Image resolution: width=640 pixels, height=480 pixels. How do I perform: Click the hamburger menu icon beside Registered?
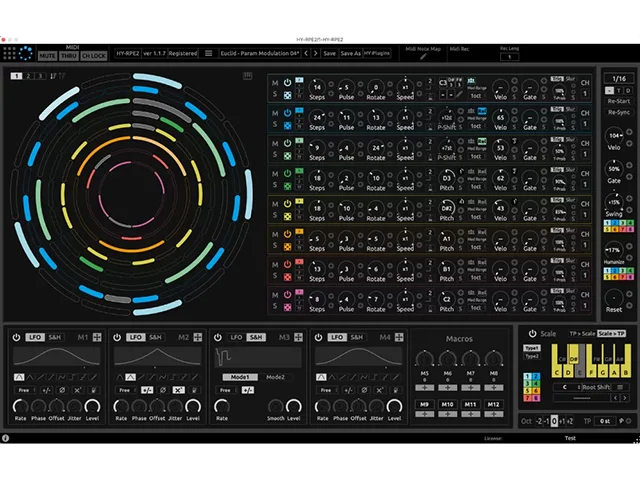pos(208,53)
